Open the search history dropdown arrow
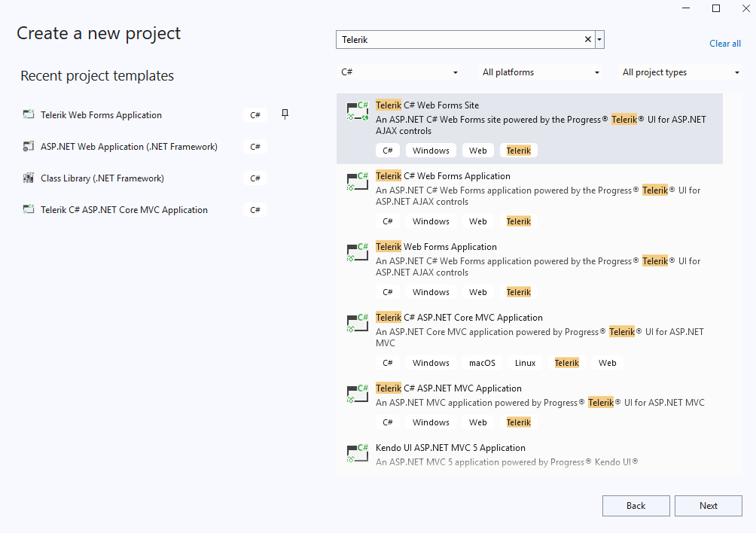The height and width of the screenshot is (533, 756). 599,38
